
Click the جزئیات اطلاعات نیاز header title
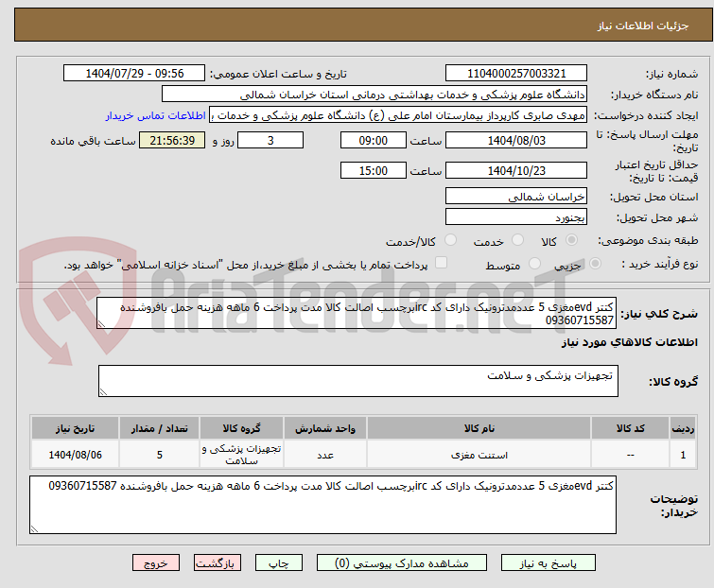point(642,26)
